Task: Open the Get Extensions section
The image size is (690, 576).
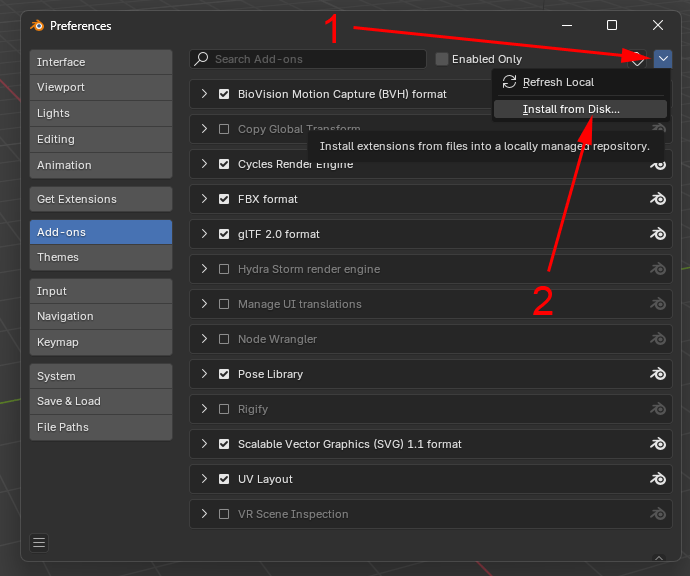Action: pos(100,199)
